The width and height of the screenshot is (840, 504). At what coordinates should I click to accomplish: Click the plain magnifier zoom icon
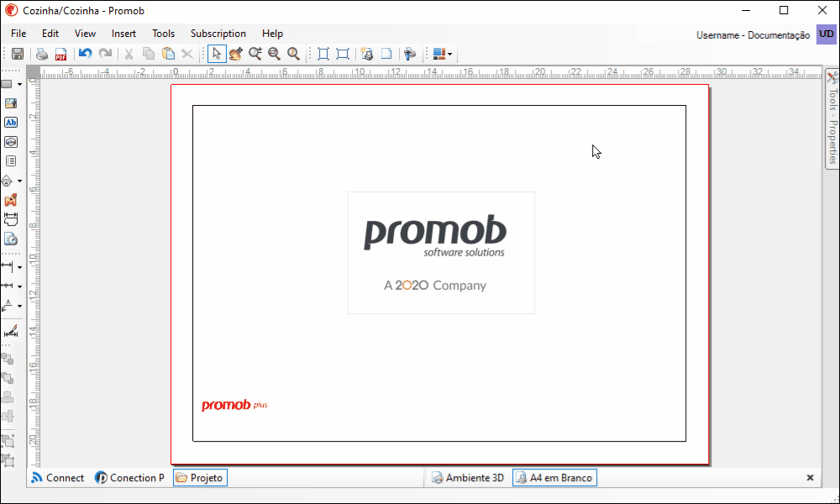[293, 54]
